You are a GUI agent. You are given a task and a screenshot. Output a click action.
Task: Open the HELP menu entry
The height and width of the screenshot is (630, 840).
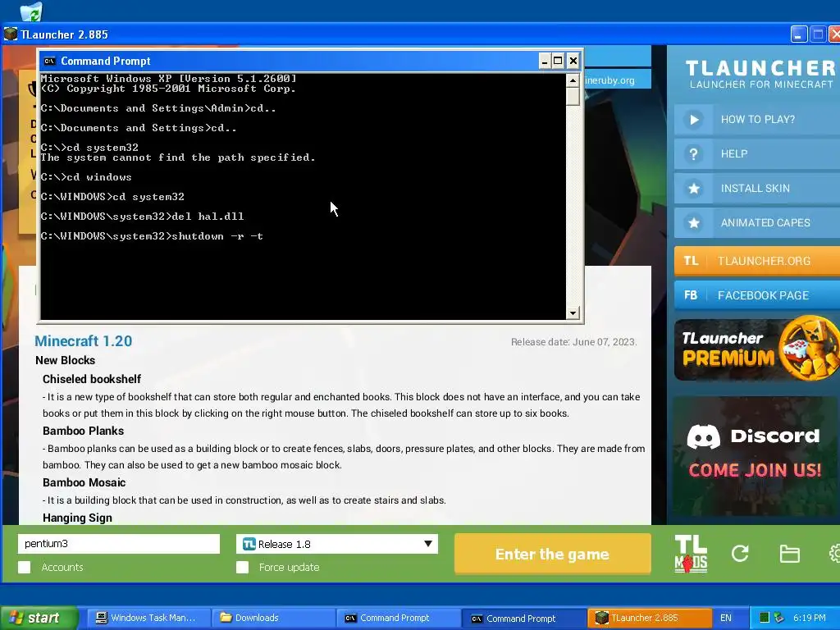tap(757, 153)
